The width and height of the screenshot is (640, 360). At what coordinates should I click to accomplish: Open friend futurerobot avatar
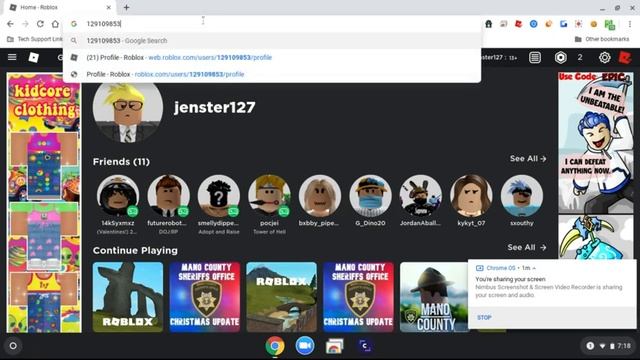[x=168, y=196]
